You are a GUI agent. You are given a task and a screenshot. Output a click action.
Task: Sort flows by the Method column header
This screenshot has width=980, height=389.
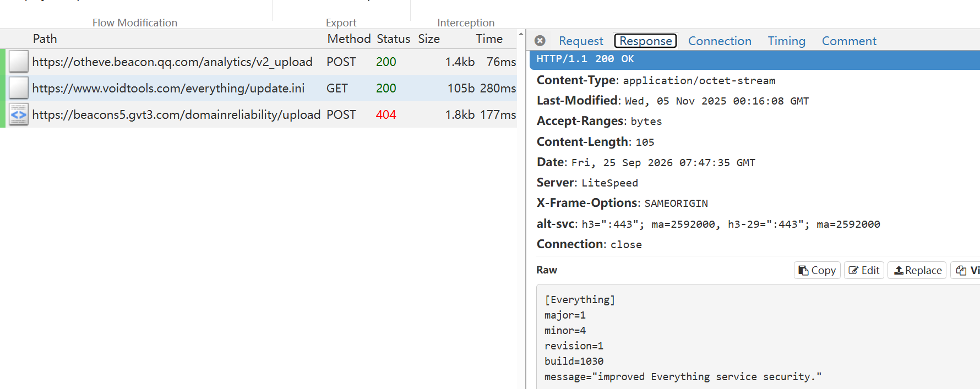tap(349, 39)
